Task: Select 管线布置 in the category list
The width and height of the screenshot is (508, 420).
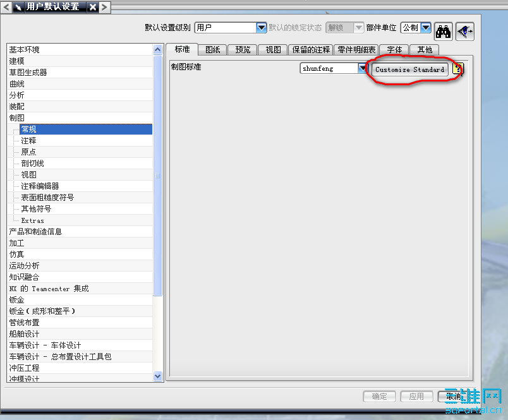Action: click(x=80, y=323)
